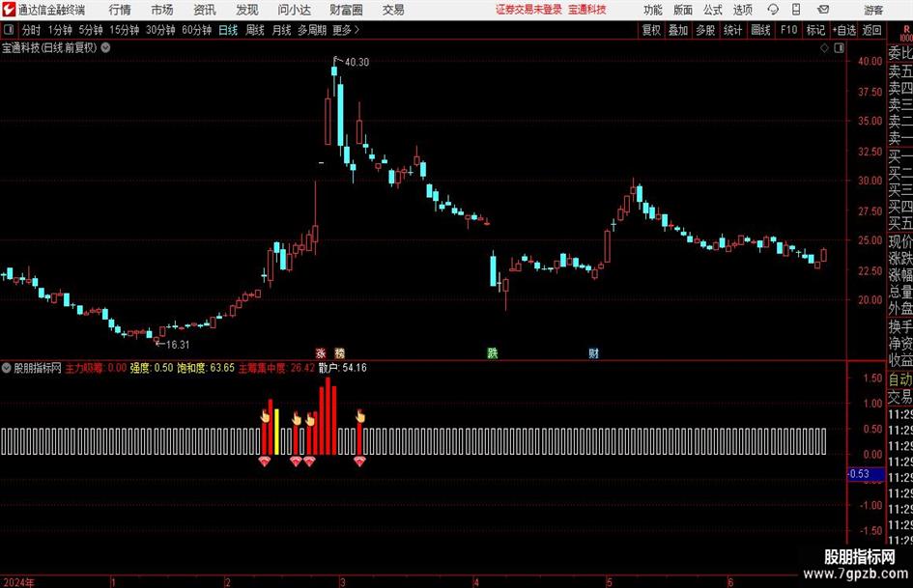Viewport: 913px width, 588px height.
Task: Expand the 股朋指标网 indicator dropdown
Action: pos(7,368)
